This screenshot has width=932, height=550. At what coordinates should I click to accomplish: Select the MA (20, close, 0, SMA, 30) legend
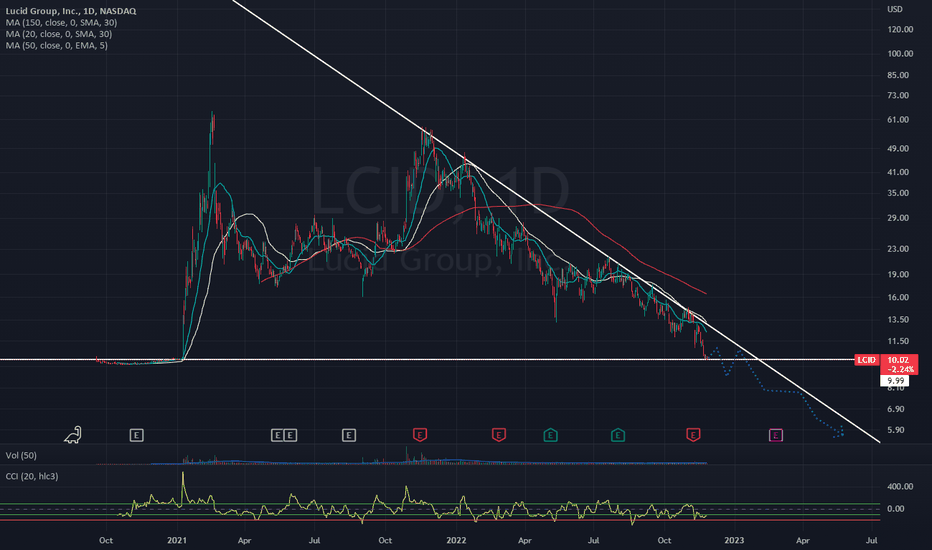(x=59, y=34)
